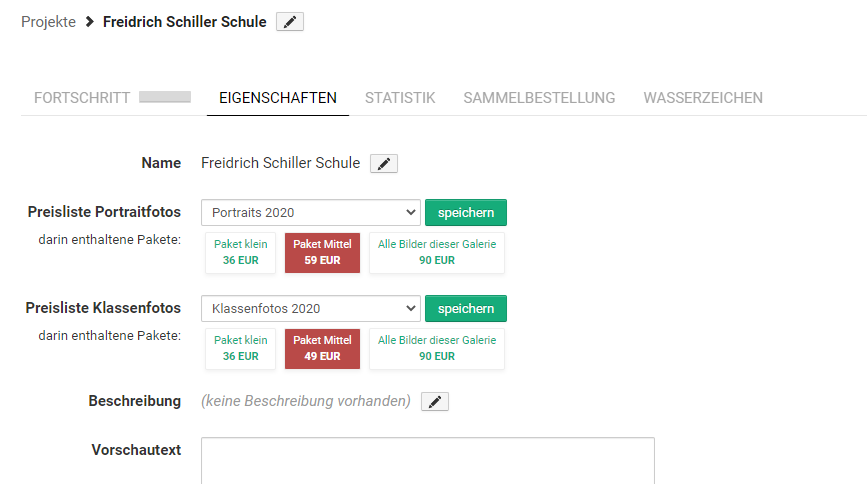Viewport: 867px width, 484px height.
Task: Expand the Preisliste Portraitfotos dropdown
Action: 310,213
